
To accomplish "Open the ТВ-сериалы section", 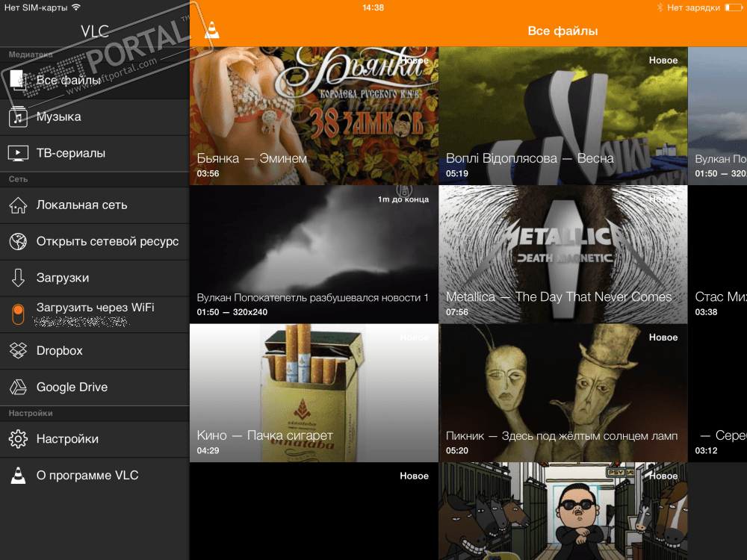I will (x=95, y=153).
